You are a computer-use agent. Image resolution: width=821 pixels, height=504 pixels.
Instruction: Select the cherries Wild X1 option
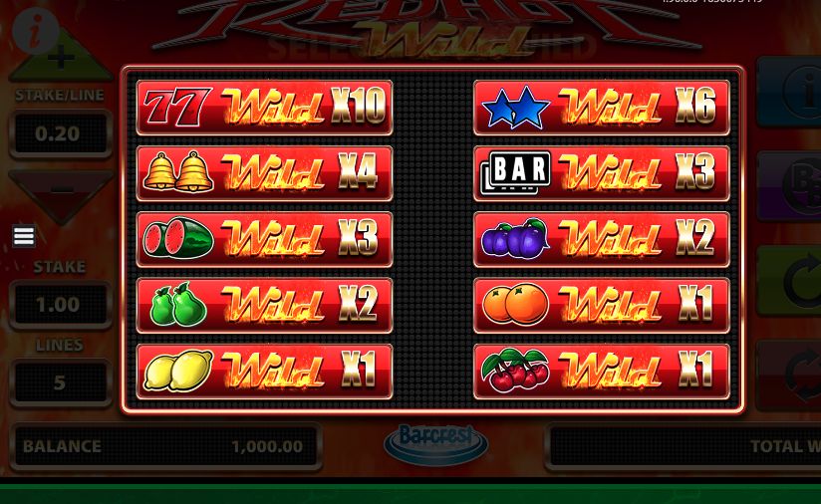tap(602, 372)
